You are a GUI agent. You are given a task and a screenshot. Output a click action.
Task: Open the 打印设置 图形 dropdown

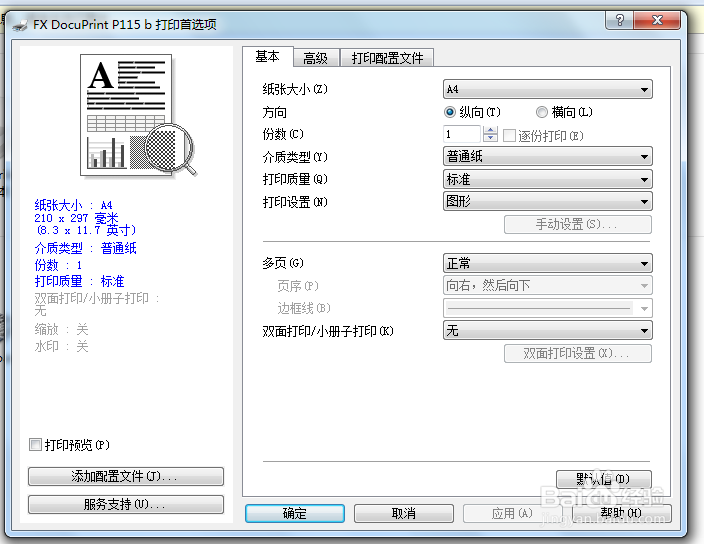[x=547, y=201]
